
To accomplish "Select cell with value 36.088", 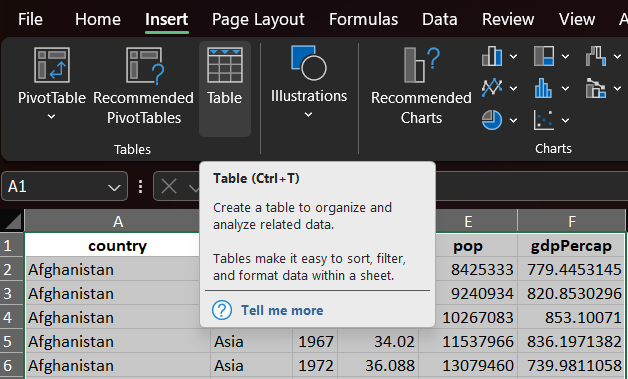I will click(378, 365).
